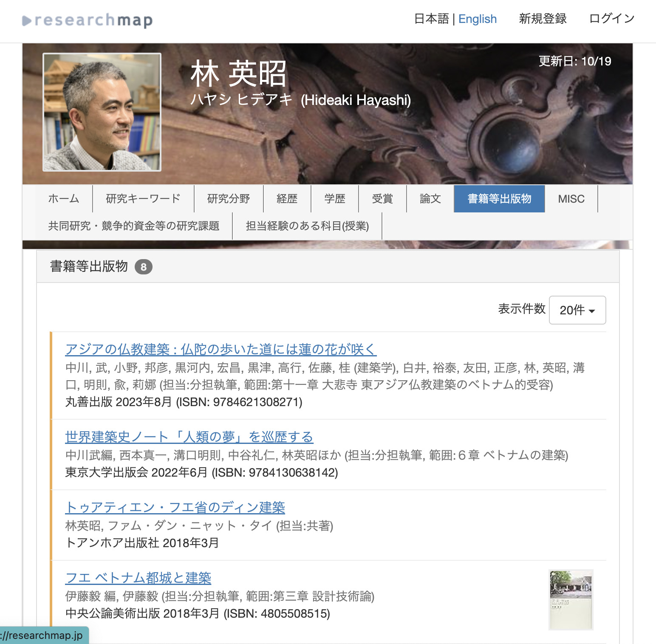656x644 pixels.
Task: Open the 新規登録 registration page
Action: point(543,19)
